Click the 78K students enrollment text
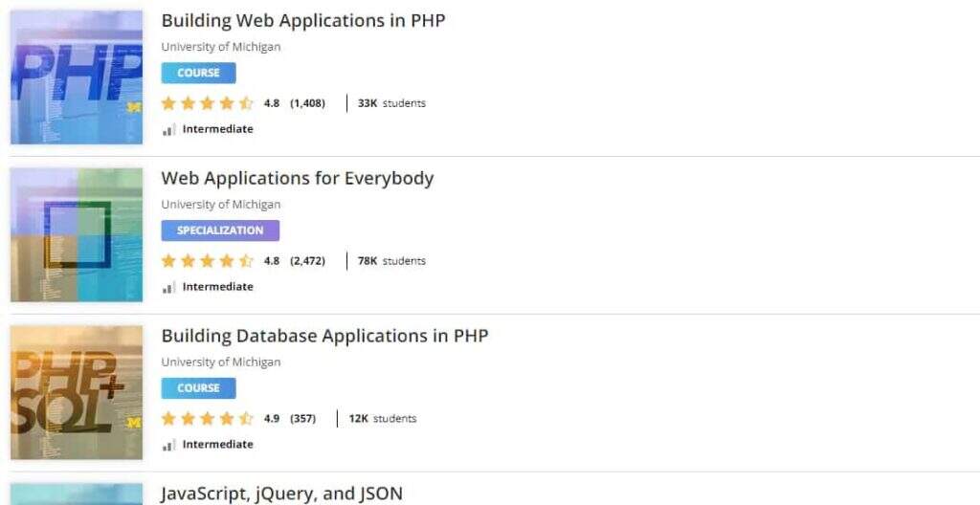This screenshot has height=505, width=980. pos(391,261)
